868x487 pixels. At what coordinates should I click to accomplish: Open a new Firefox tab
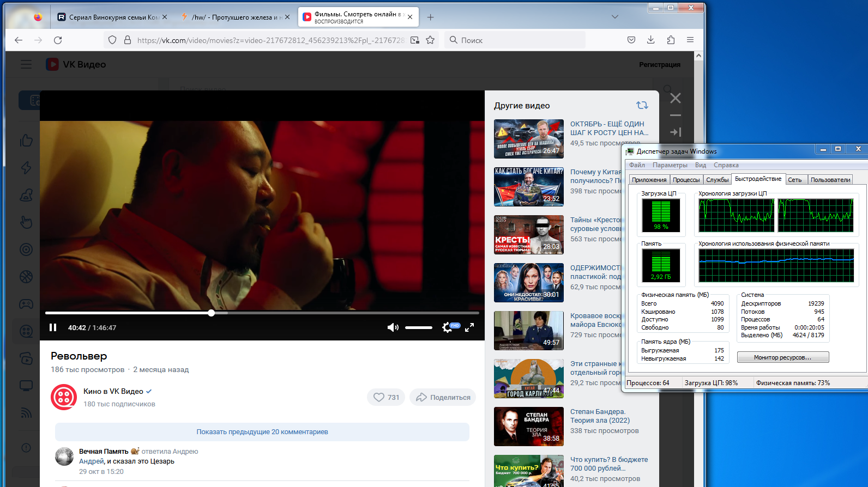430,17
